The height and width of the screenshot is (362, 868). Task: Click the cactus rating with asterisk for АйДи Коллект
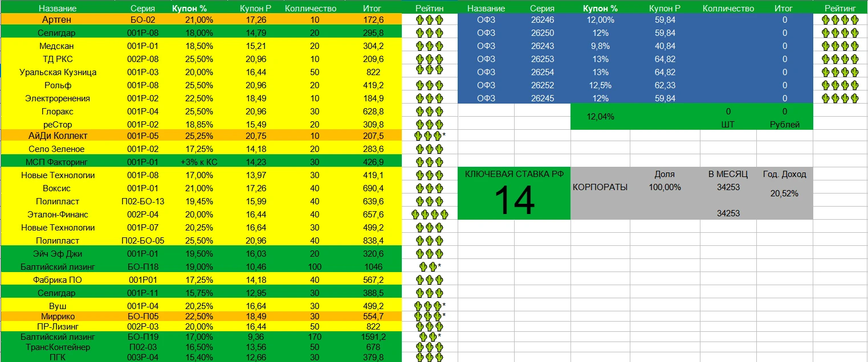[431, 136]
